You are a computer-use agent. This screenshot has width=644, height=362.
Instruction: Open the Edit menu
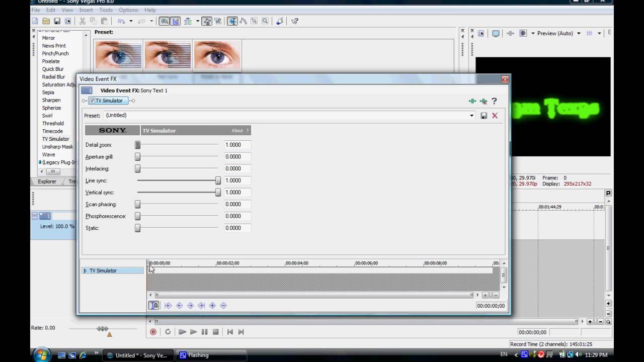pos(51,10)
